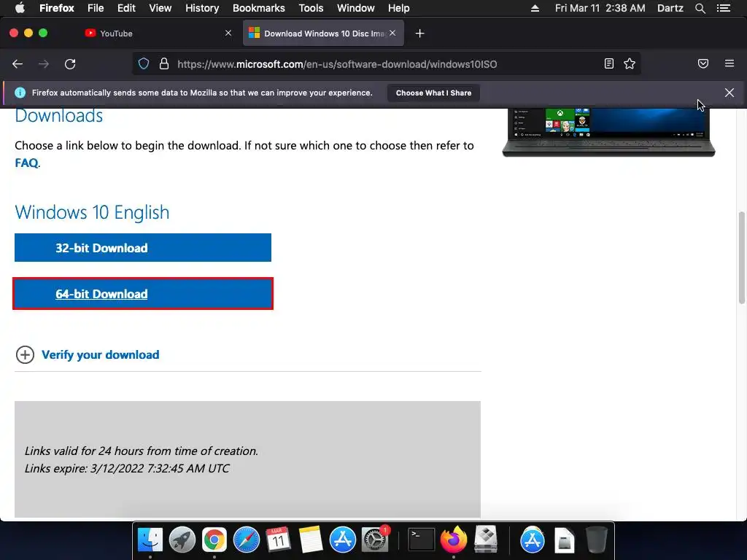Toggle reader view icon in address bar
The image size is (747, 560).
point(609,64)
